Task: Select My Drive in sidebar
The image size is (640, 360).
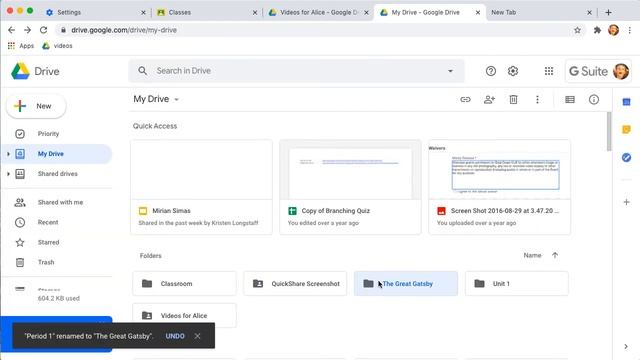Action: 57,154
